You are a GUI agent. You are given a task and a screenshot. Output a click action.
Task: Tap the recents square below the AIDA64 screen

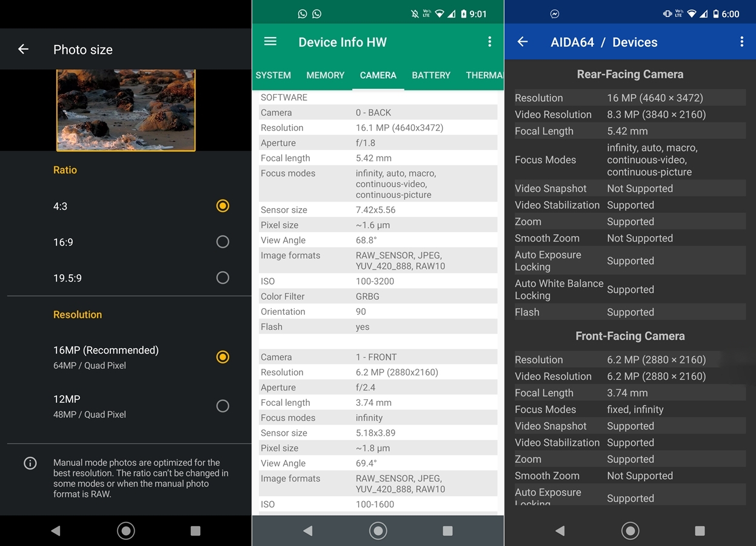tap(700, 531)
